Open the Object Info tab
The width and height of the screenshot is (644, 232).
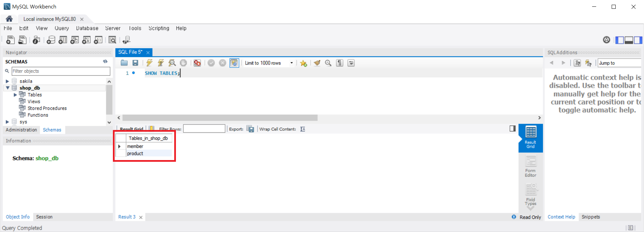point(18,217)
